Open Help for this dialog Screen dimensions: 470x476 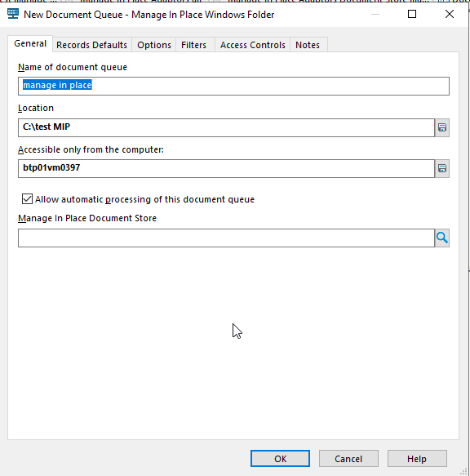417,458
